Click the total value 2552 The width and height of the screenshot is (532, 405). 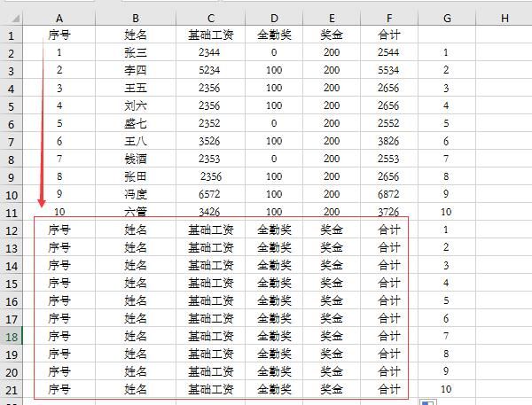[389, 123]
